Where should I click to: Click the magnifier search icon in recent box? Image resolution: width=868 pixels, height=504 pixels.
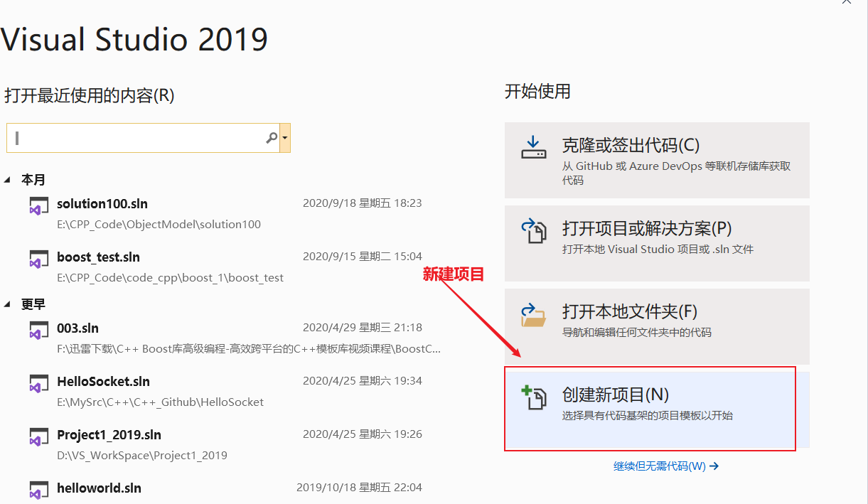[272, 138]
